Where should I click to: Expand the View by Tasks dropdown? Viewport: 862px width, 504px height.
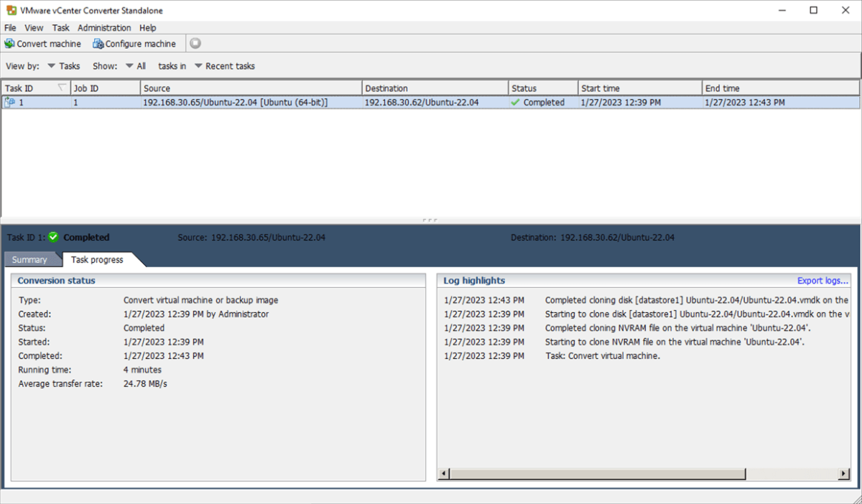point(64,66)
